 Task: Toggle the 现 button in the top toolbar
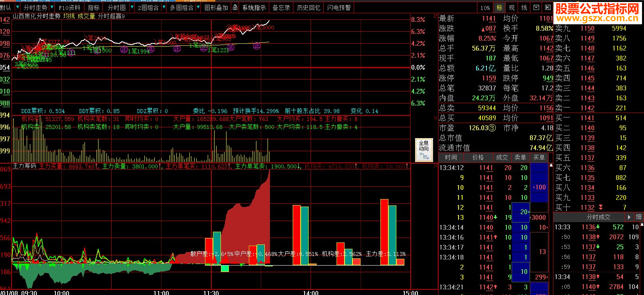(512, 8)
